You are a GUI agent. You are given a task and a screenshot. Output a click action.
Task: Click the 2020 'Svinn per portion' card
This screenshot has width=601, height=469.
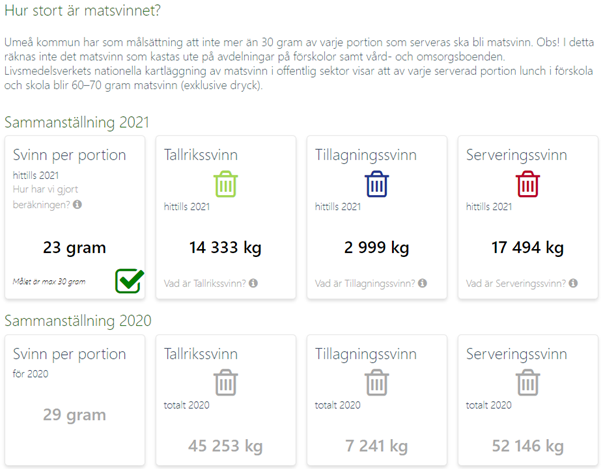pyautogui.click(x=75, y=400)
